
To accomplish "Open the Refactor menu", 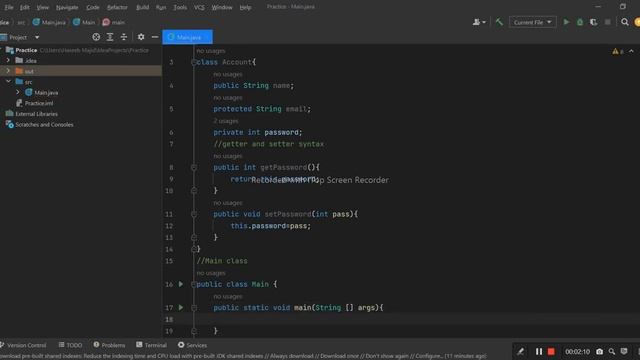I will (117, 7).
